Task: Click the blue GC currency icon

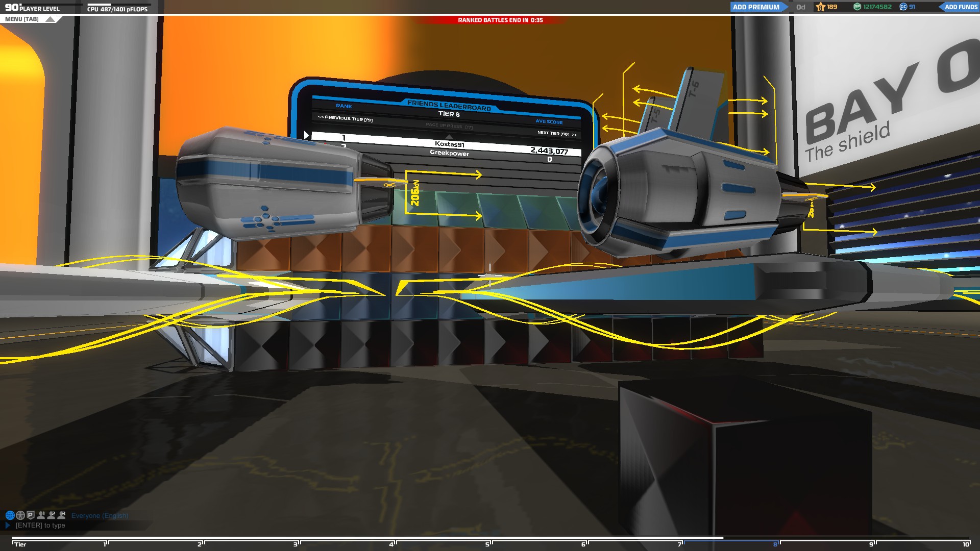Action: click(903, 7)
